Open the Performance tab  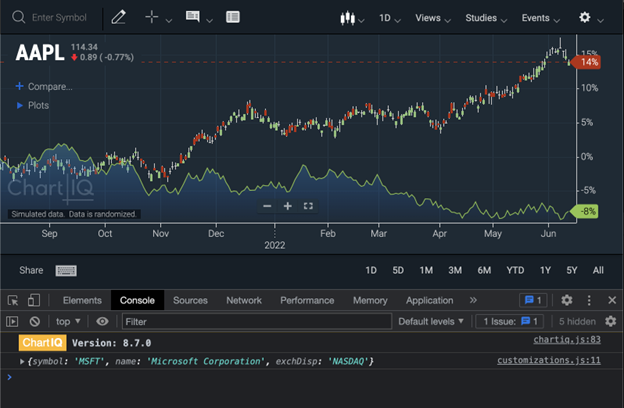click(307, 300)
